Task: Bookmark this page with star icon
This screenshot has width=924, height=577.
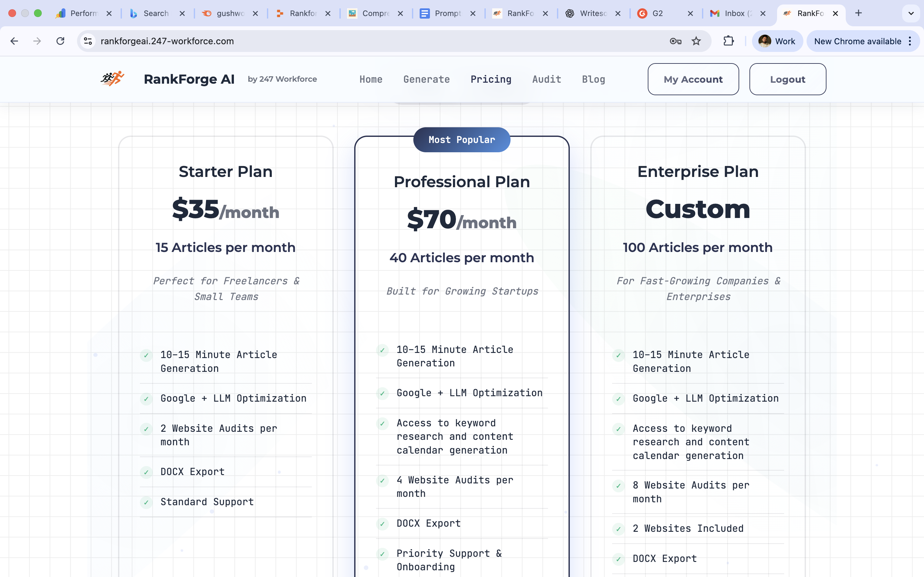Action: [696, 41]
